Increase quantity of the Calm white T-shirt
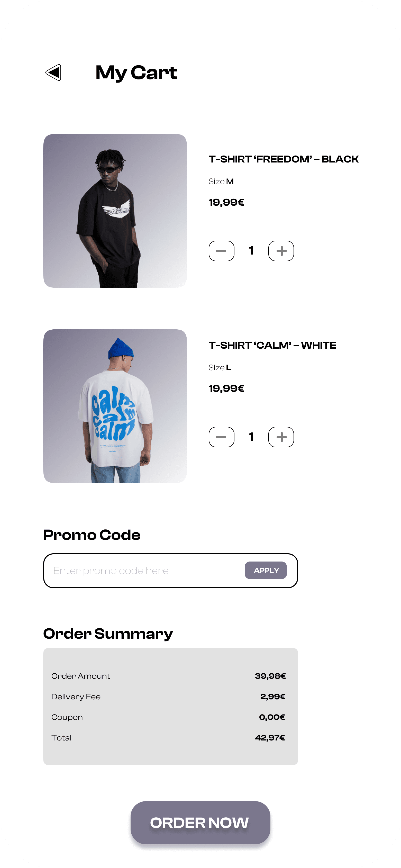Image resolution: width=401 pixels, height=868 pixels. pos(281,437)
